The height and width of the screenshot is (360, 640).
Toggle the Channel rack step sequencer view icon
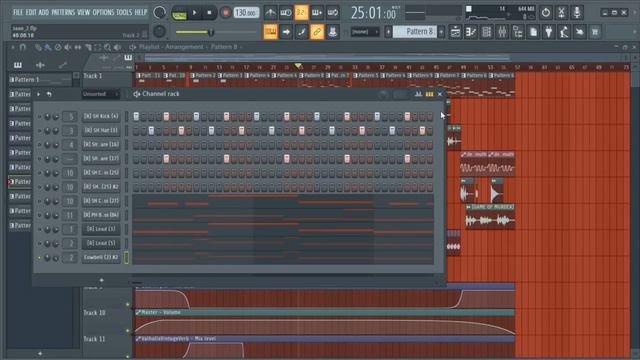(x=429, y=94)
